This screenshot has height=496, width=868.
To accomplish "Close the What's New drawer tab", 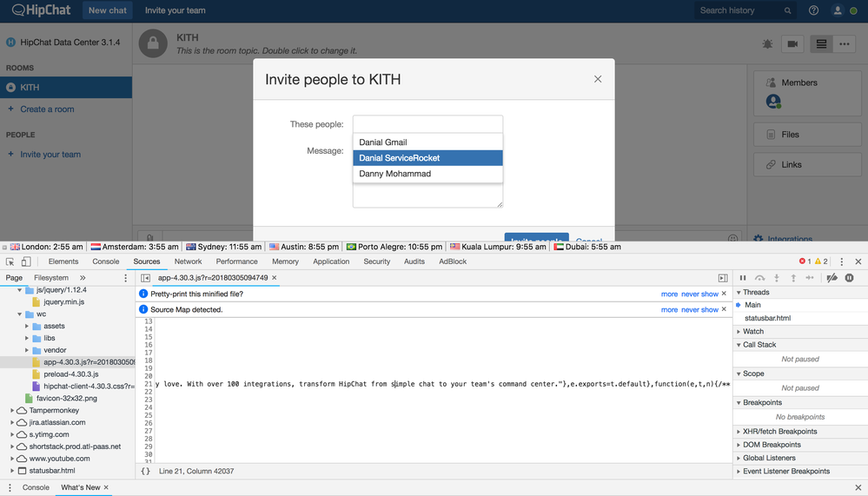I will [x=106, y=487].
